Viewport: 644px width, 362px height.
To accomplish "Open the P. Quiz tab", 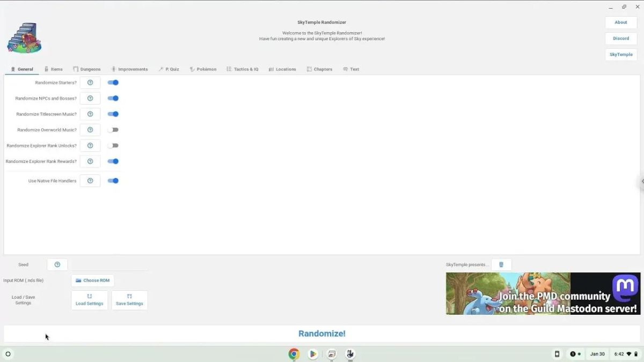I will tap(169, 69).
